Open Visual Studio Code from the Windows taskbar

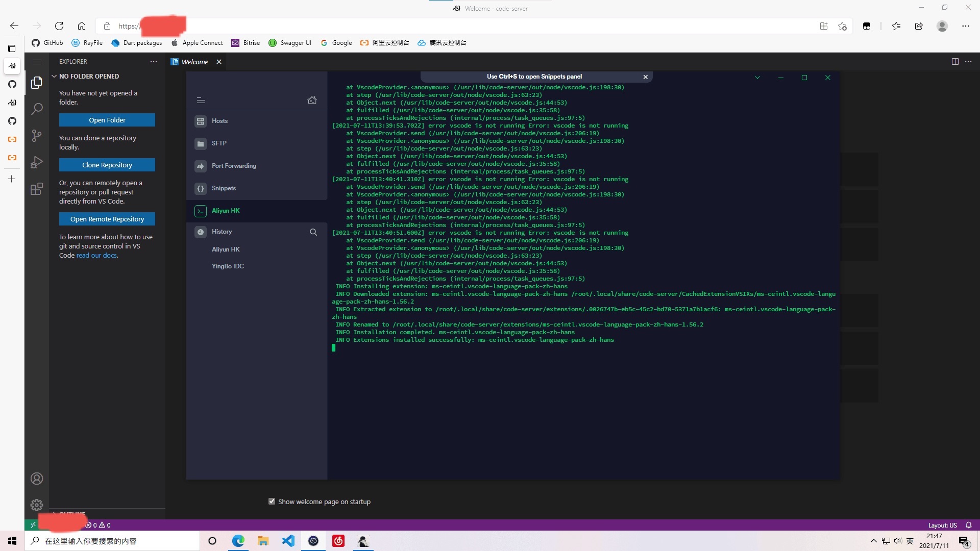tap(288, 541)
